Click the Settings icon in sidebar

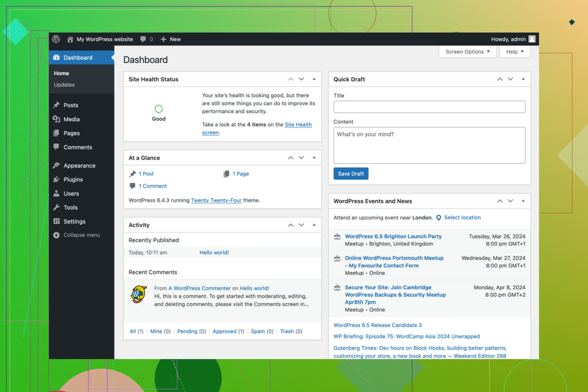(x=56, y=221)
